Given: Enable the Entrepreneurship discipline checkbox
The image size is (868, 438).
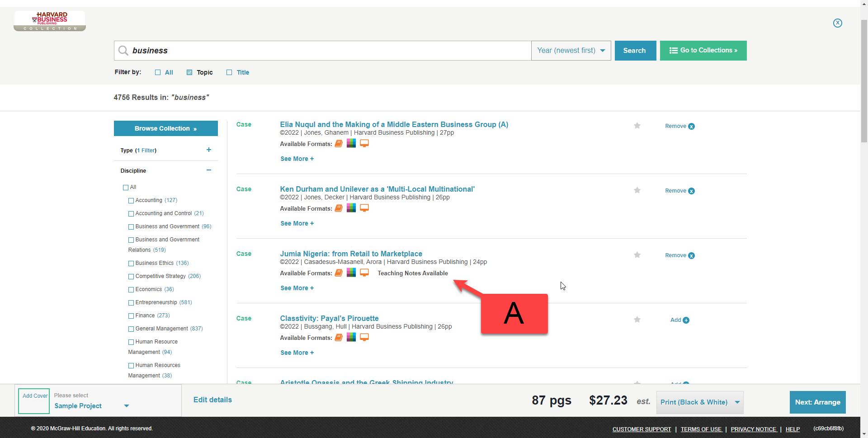Looking at the screenshot, I should coord(131,303).
